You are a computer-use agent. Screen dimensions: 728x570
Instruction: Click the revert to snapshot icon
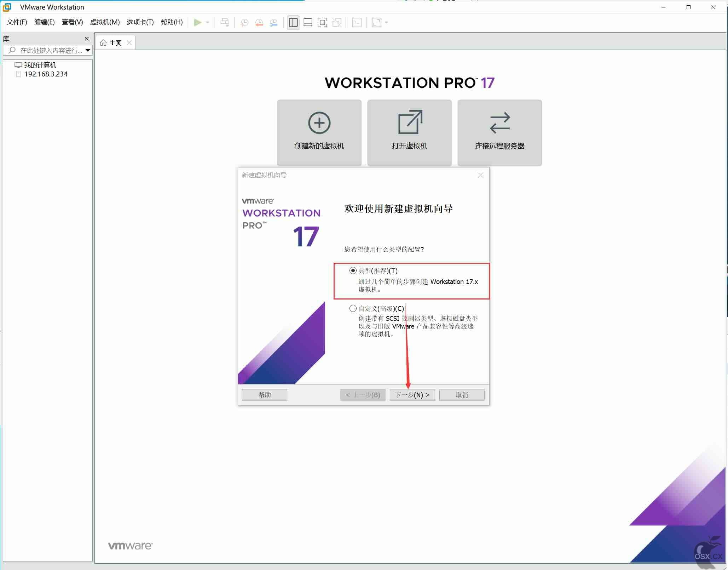pyautogui.click(x=259, y=23)
